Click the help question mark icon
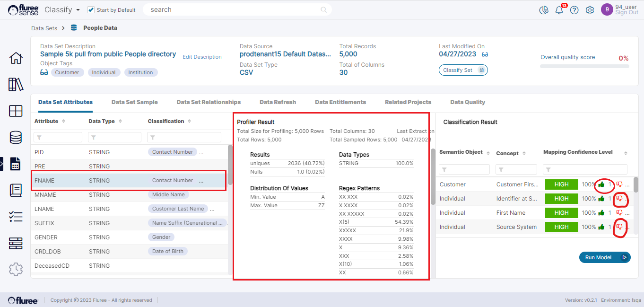Screen dimensions: 644x307 (x=574, y=10)
